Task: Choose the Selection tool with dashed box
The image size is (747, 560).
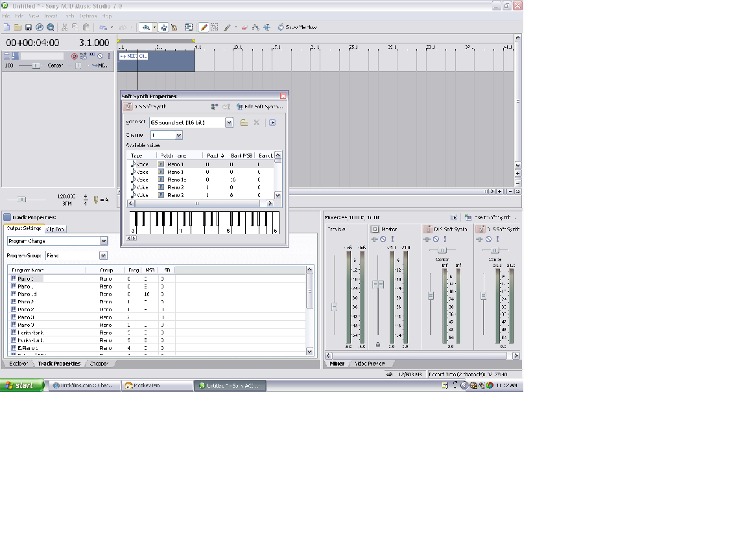Action: pos(215,27)
